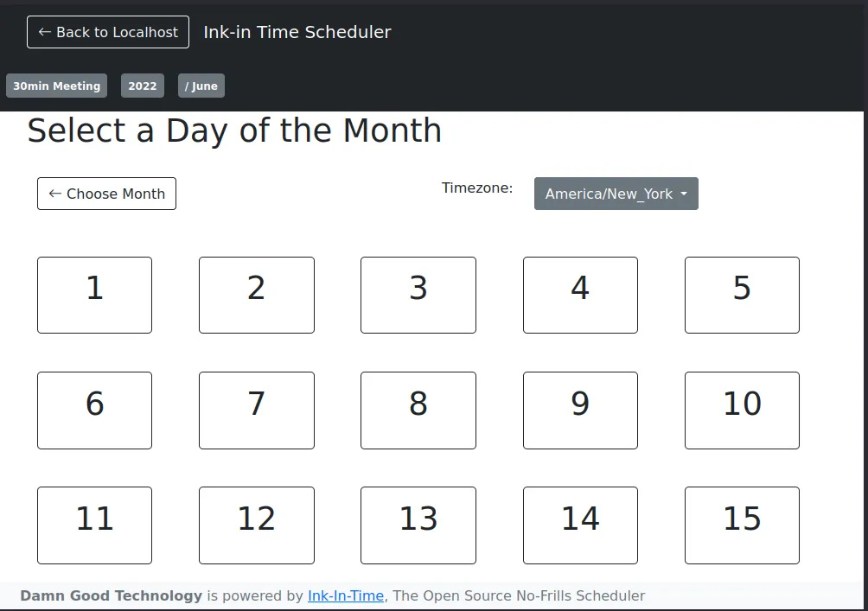Select day 9 of June
868x611 pixels.
pos(579,410)
